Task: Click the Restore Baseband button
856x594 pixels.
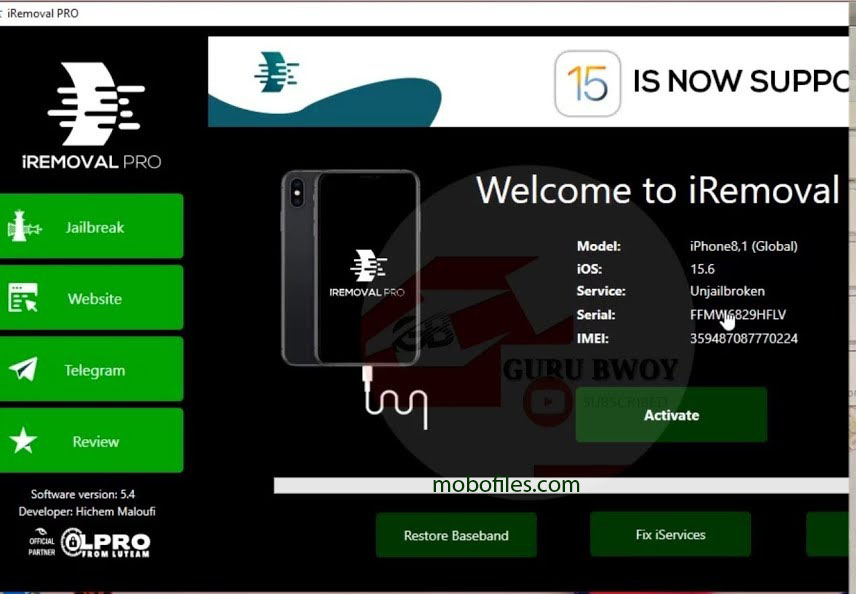Action: [456, 535]
